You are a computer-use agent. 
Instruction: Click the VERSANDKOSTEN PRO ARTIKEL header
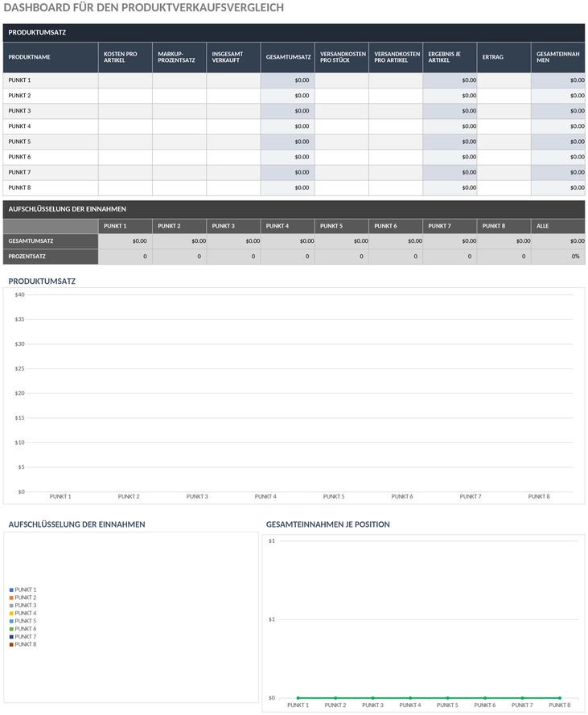coord(396,57)
